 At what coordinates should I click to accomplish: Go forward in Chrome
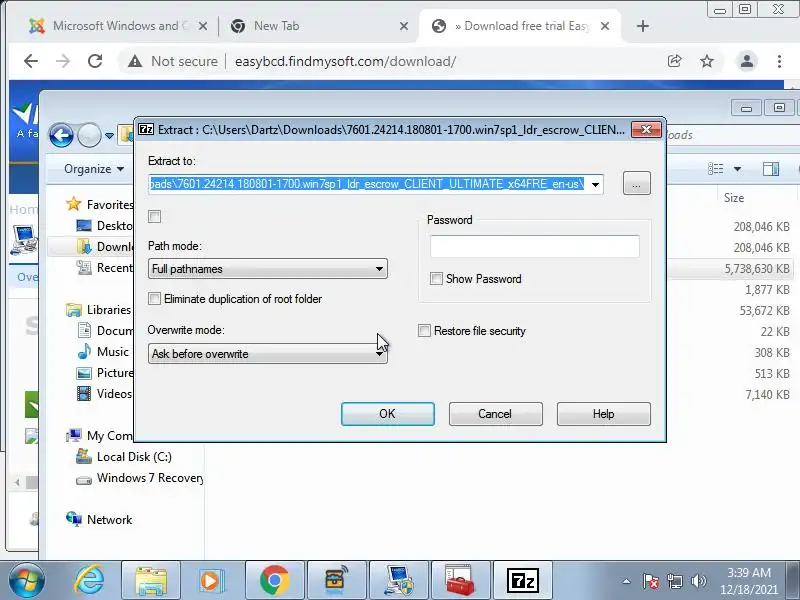pos(63,61)
